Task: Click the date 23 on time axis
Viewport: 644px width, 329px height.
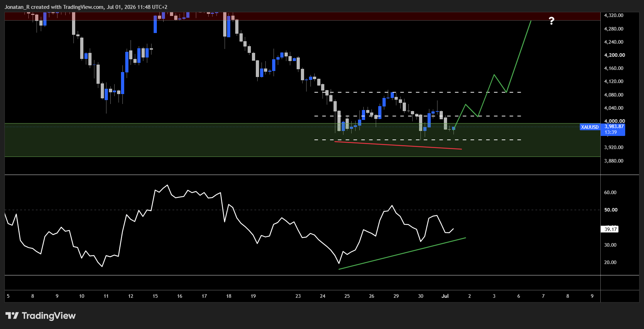Action: [298, 296]
